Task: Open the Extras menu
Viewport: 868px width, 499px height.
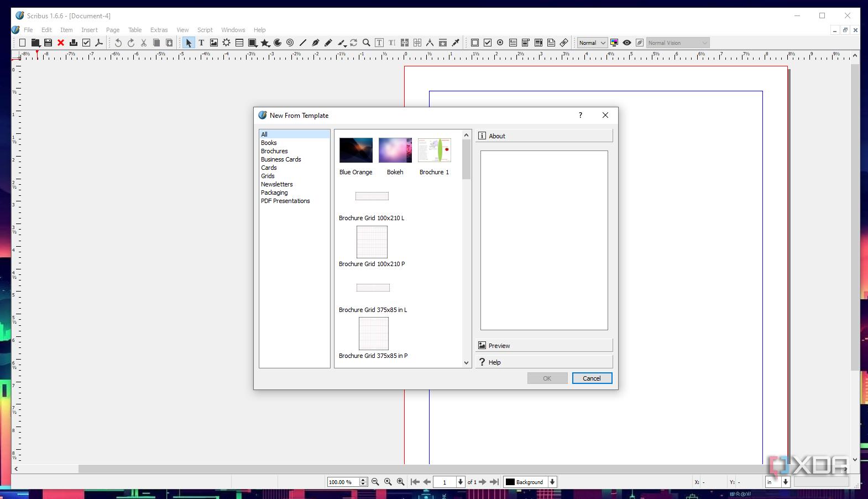Action: [159, 30]
